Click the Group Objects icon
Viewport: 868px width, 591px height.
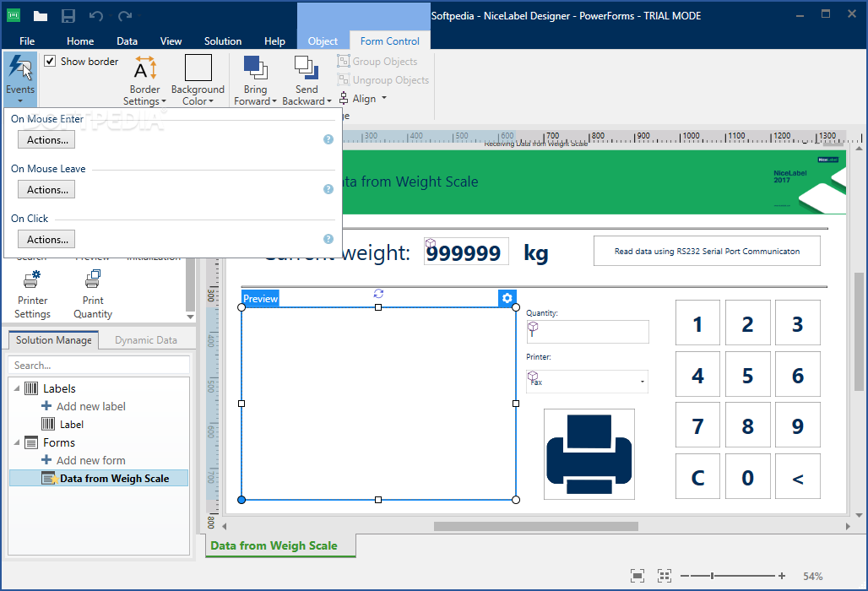point(343,61)
